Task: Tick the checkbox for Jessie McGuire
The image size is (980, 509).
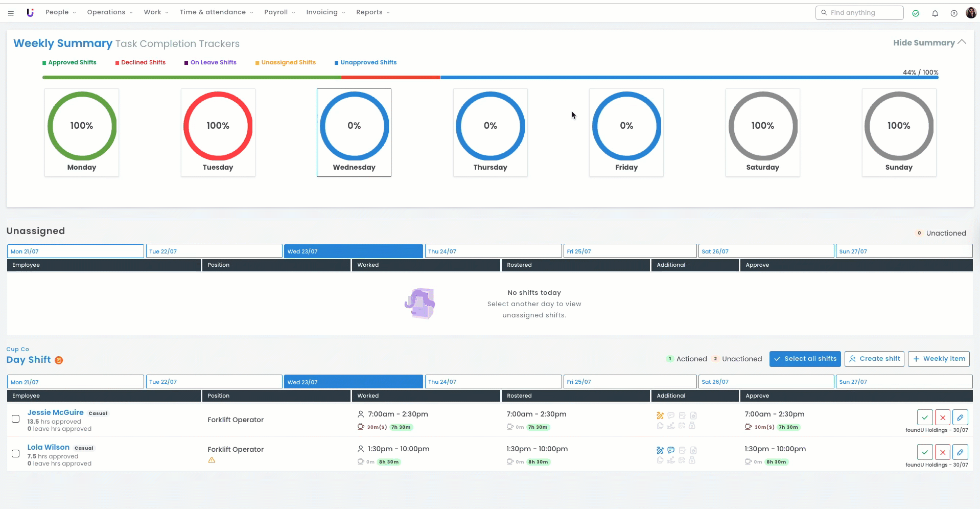Action: (x=16, y=419)
